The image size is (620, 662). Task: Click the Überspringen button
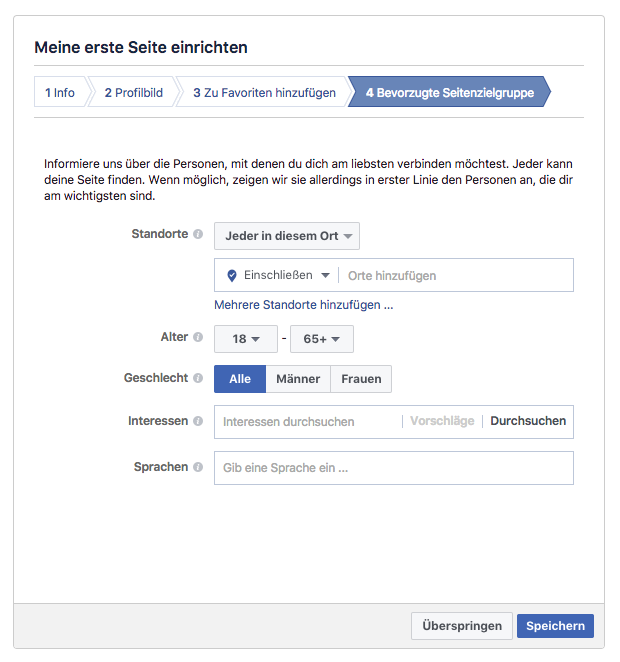point(462,626)
